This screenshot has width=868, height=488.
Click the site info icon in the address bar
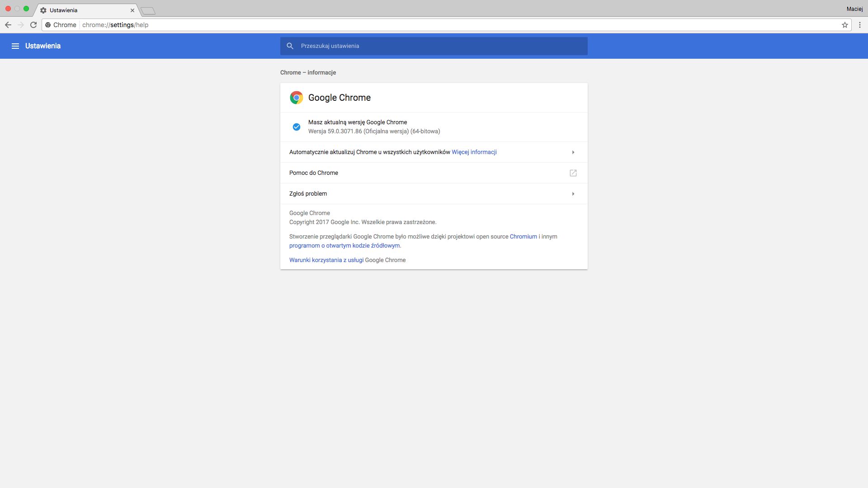pos(48,25)
